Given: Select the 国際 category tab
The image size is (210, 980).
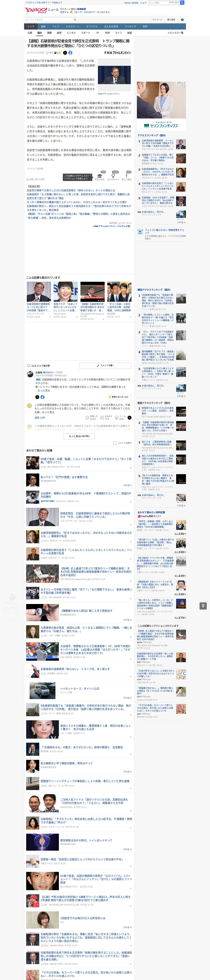Looking at the screenshot, I should tap(49, 33).
